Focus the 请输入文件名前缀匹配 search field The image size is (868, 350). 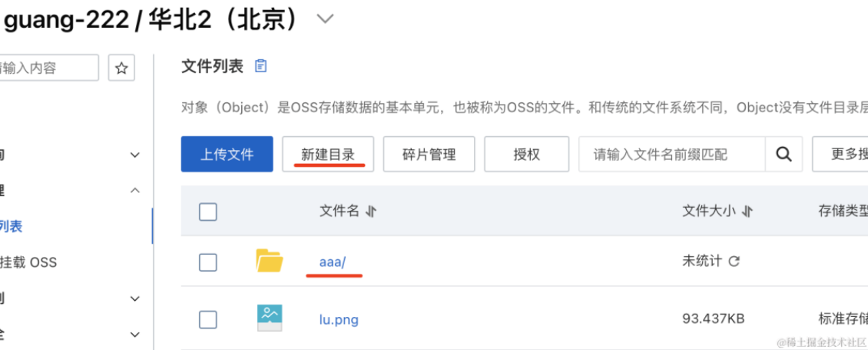[x=672, y=154]
